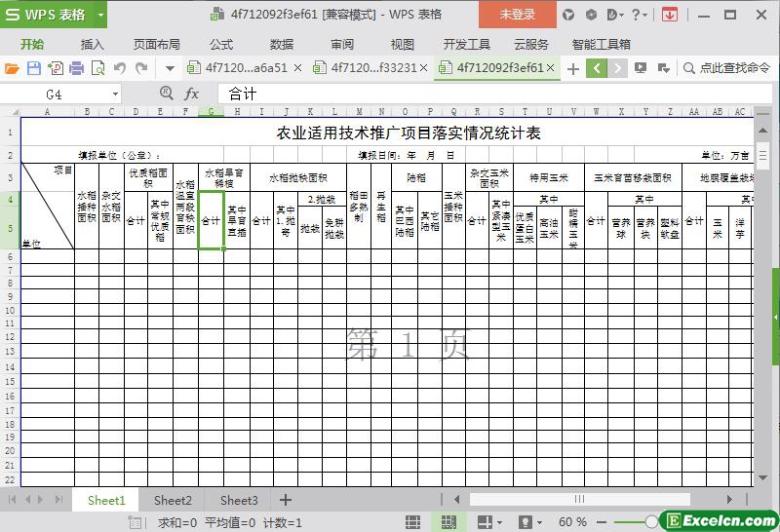
Task: Open the 智能工具箱 ribbon tab
Action: click(x=601, y=44)
